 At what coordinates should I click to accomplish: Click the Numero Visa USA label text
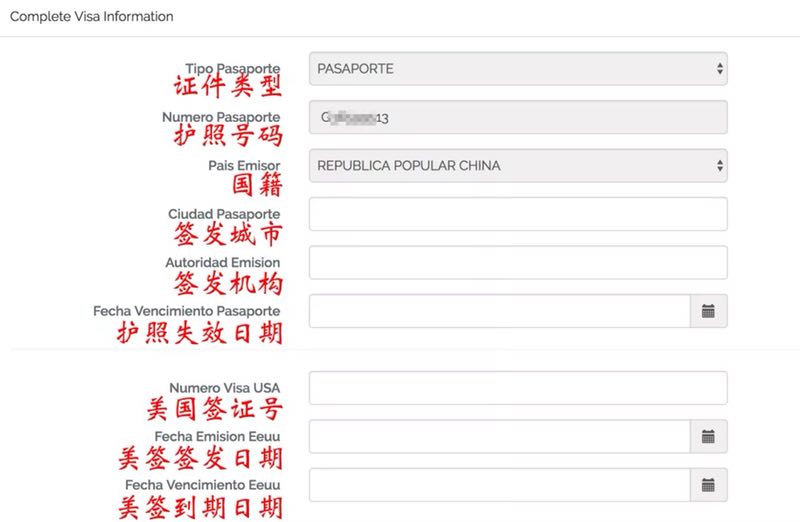224,388
